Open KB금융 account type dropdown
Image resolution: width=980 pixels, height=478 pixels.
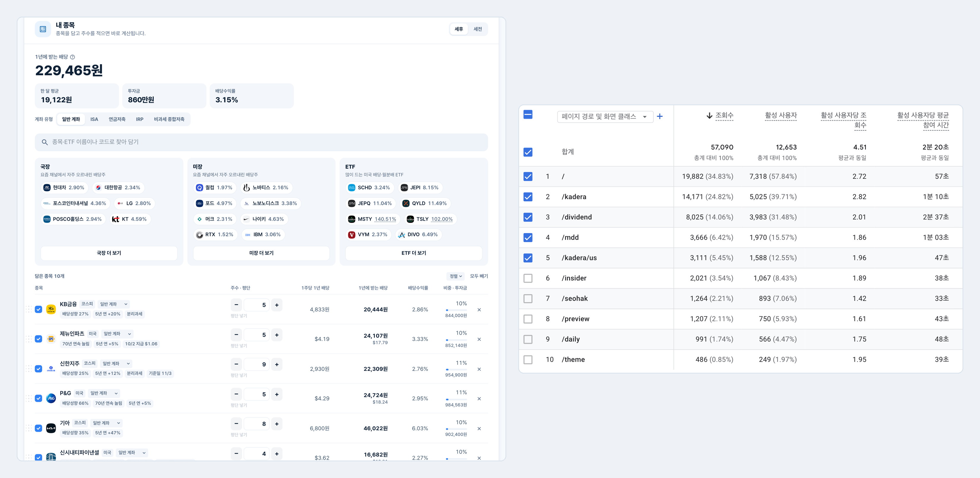coord(113,304)
